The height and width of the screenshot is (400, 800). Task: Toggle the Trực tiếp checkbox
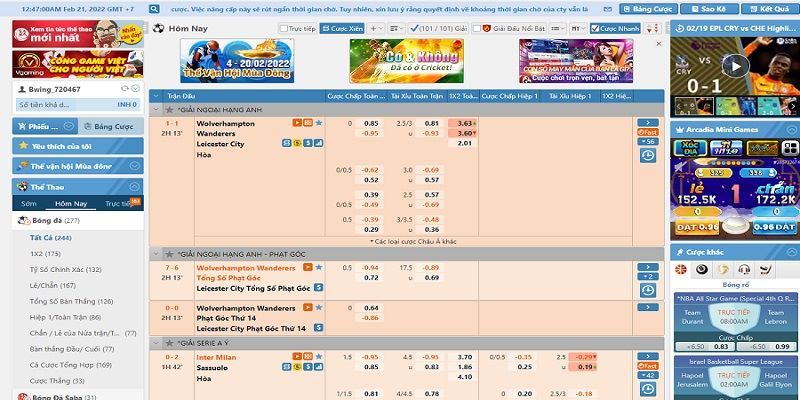click(285, 29)
